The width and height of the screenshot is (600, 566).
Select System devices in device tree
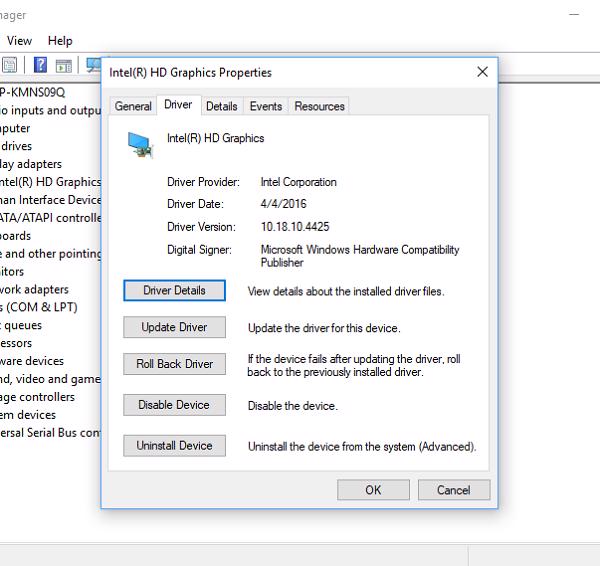[x=28, y=415]
